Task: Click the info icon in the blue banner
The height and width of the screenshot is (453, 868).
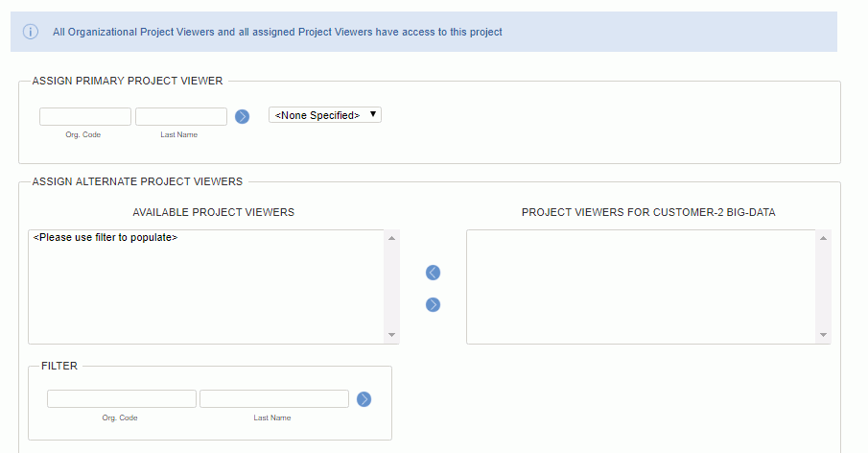Action: pyautogui.click(x=31, y=32)
